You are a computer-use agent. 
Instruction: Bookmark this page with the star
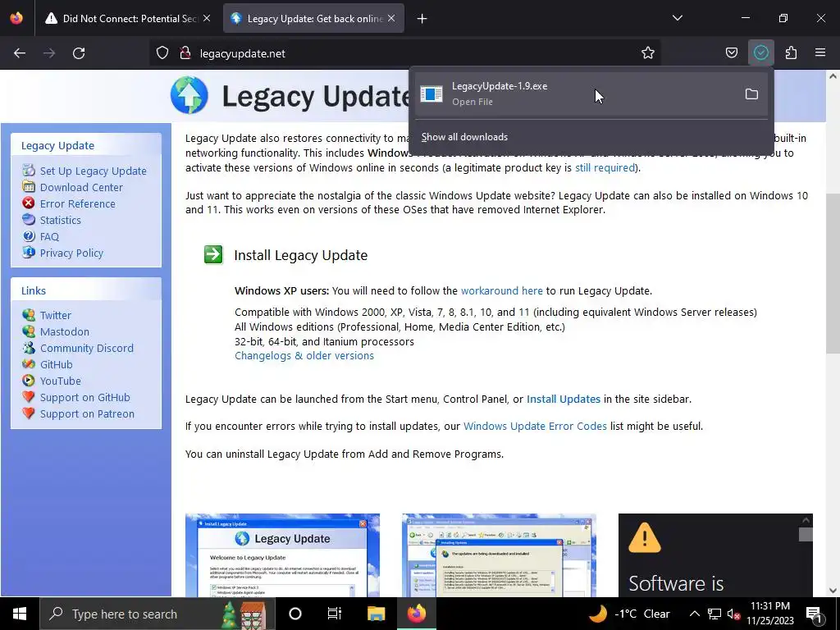[x=648, y=53]
